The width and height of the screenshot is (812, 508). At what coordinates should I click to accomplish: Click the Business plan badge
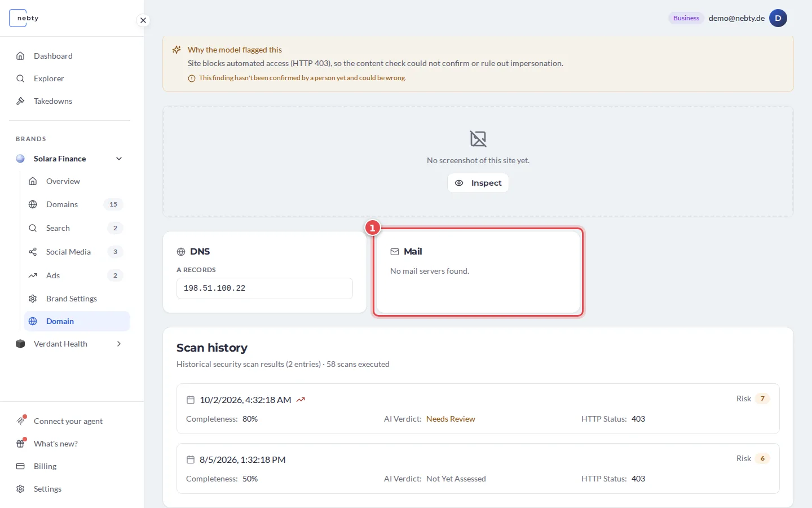click(686, 18)
